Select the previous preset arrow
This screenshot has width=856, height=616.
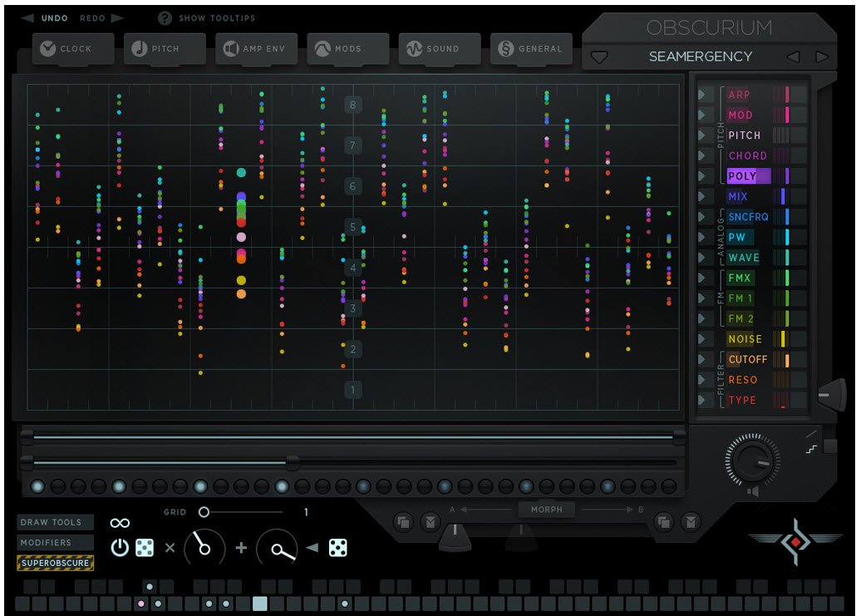click(x=793, y=57)
